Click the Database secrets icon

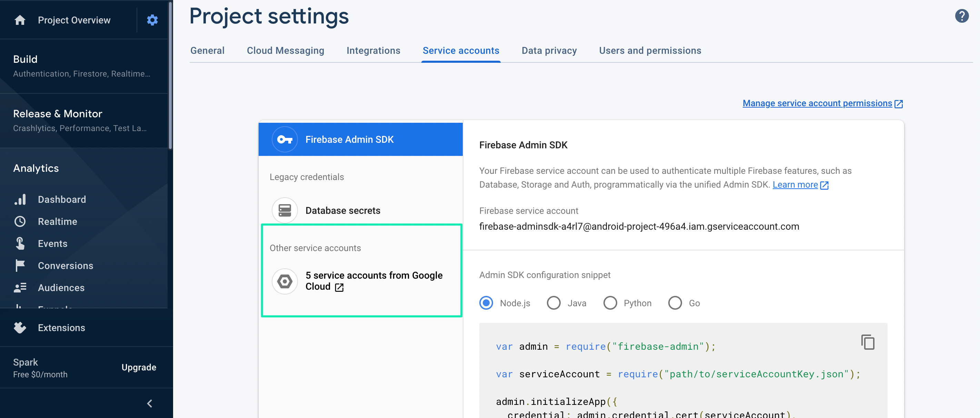(284, 210)
